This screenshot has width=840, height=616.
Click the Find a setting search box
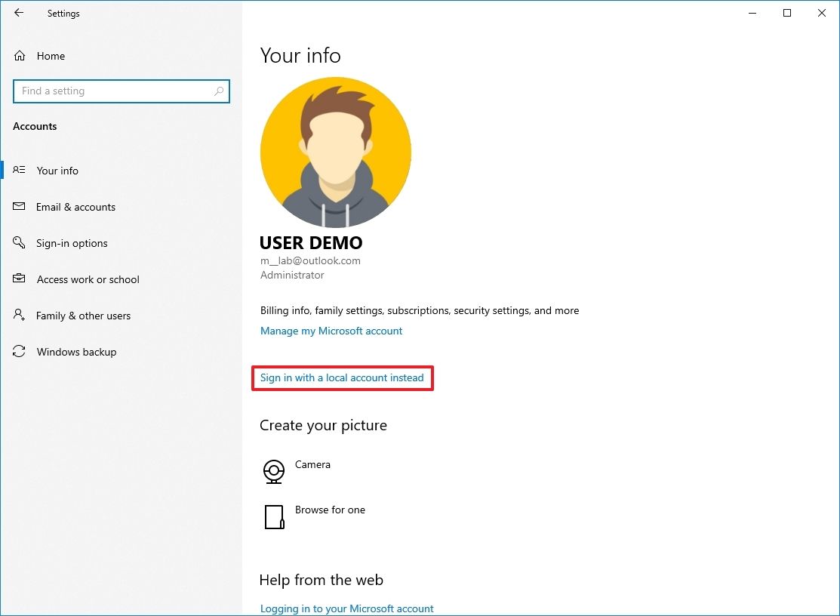[113, 91]
